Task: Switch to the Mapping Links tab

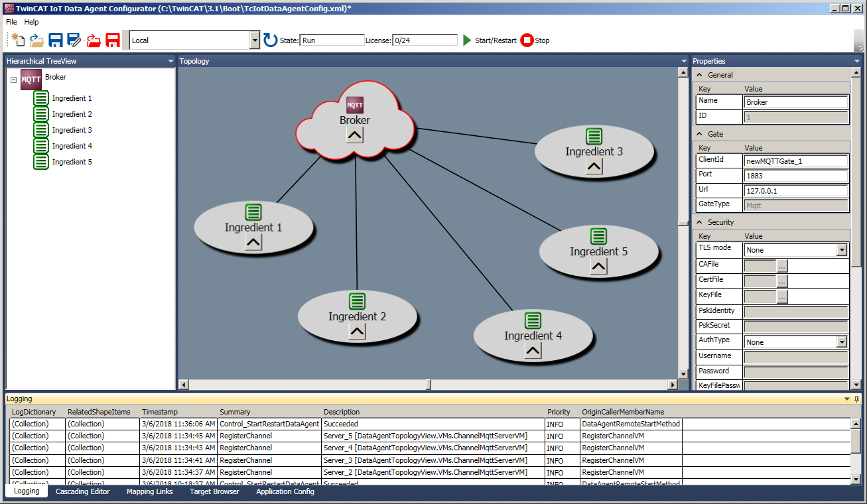Action: click(x=150, y=492)
